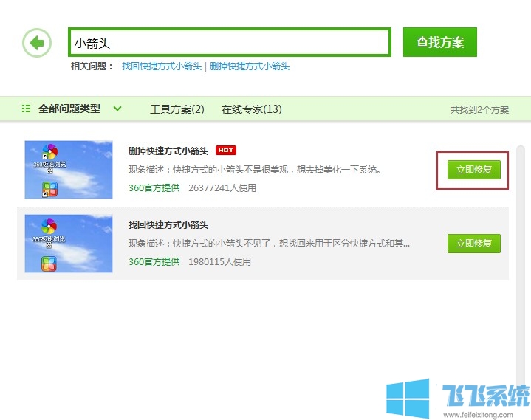The image size is (531, 420).
Task: Open thumbnail for 删掉快捷方式小箭头 solution
Action: point(69,170)
